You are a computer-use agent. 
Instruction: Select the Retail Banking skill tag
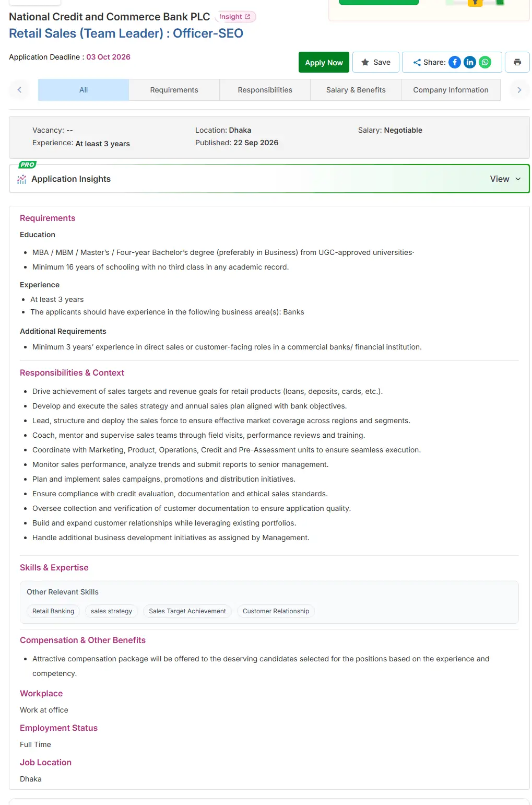53,611
